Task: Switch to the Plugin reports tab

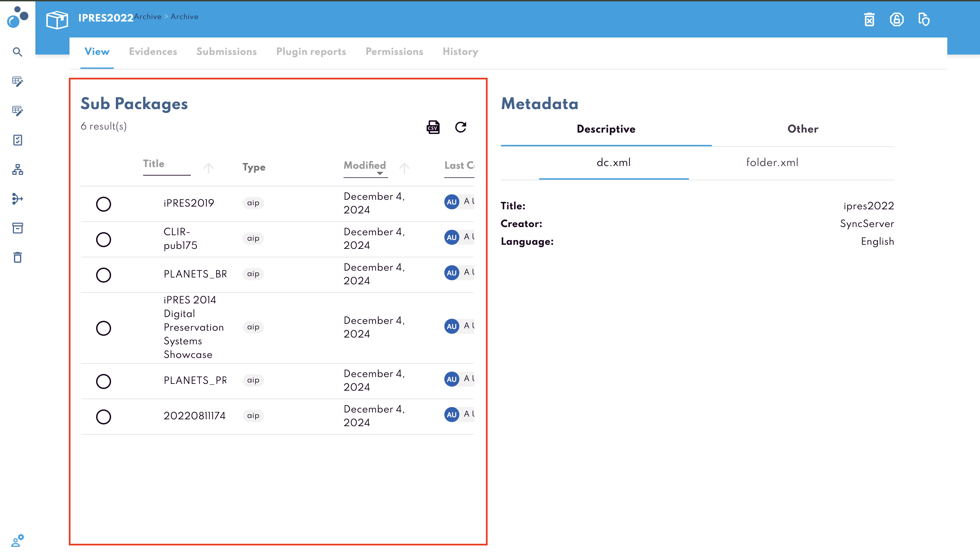Action: (x=311, y=52)
